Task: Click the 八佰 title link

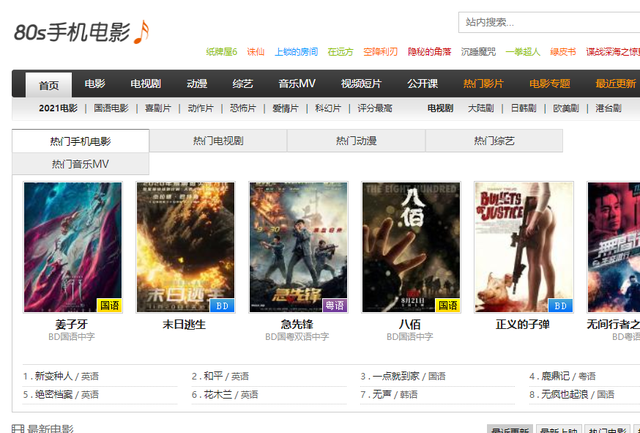Action: pyautogui.click(x=409, y=324)
